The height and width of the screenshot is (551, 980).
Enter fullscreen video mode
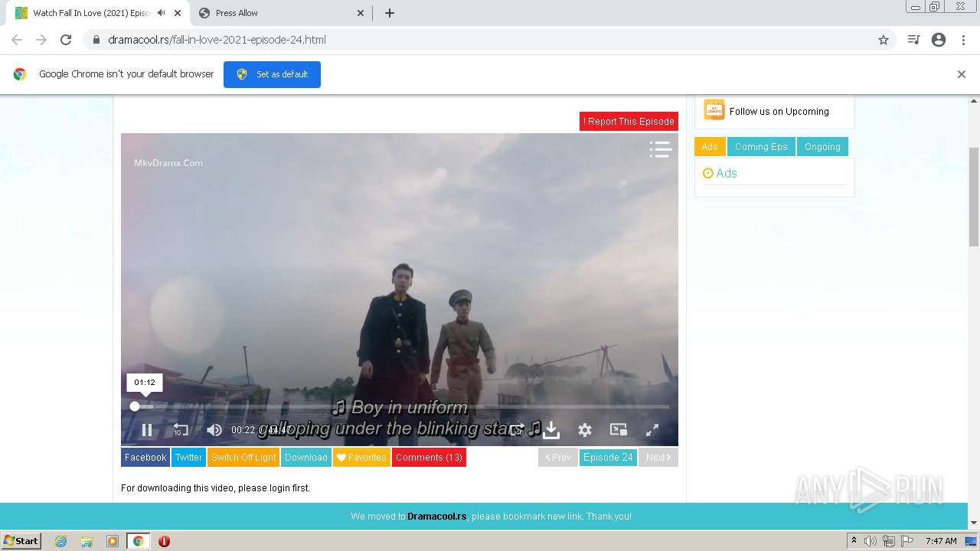652,430
